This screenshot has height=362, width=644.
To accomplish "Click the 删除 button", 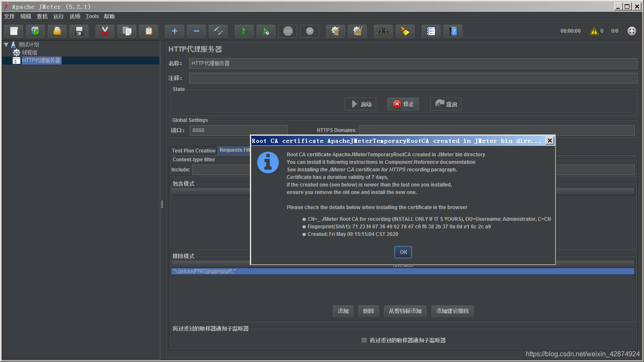I will pos(369,311).
